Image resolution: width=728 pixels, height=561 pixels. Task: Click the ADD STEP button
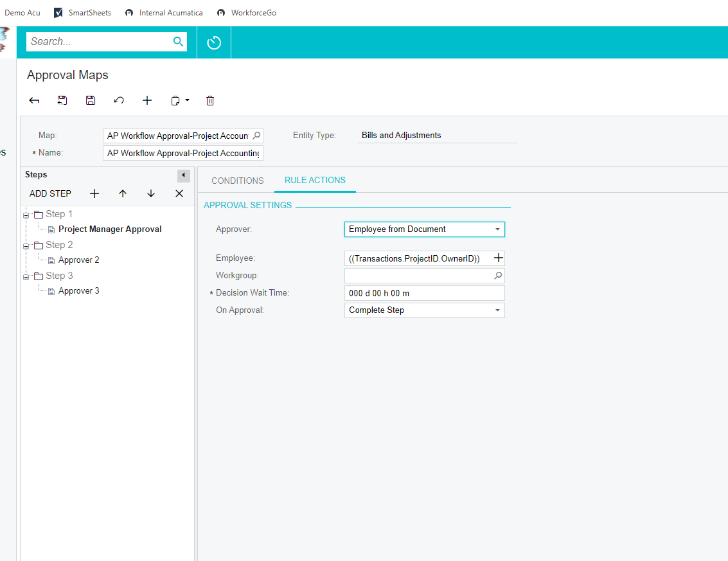pos(50,193)
